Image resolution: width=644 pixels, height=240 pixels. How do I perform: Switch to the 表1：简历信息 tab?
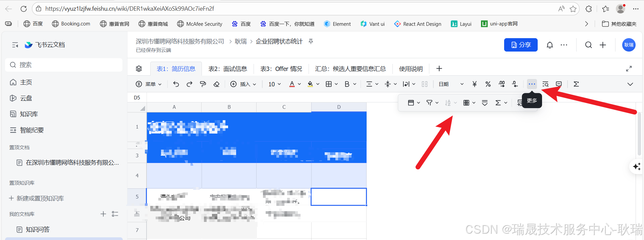(176, 69)
